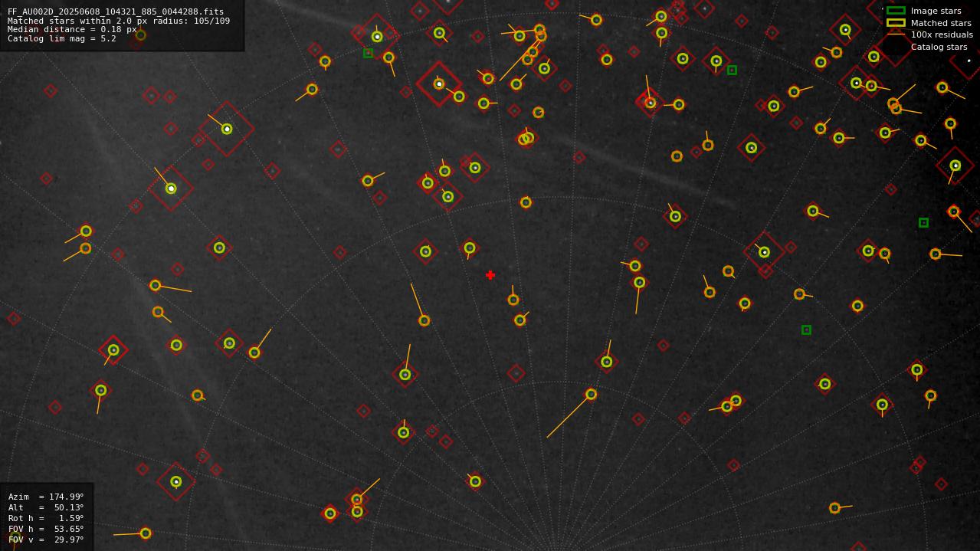The image size is (980, 551).
Task: Select the '100x residuals' legend label
Action: [942, 34]
